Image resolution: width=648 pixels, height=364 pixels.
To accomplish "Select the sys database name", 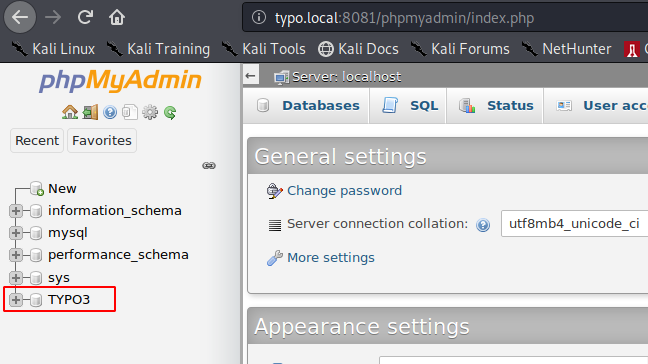I will point(59,278).
